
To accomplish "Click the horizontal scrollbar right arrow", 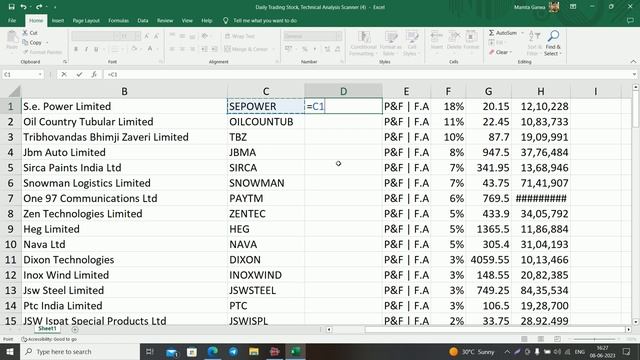I will pos(629,329).
